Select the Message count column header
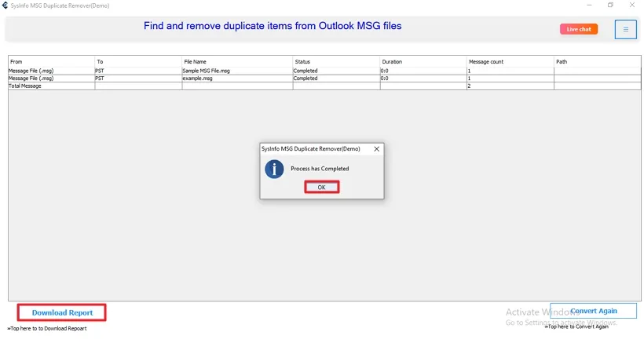Screen dimensions: 644x343 pos(510,61)
